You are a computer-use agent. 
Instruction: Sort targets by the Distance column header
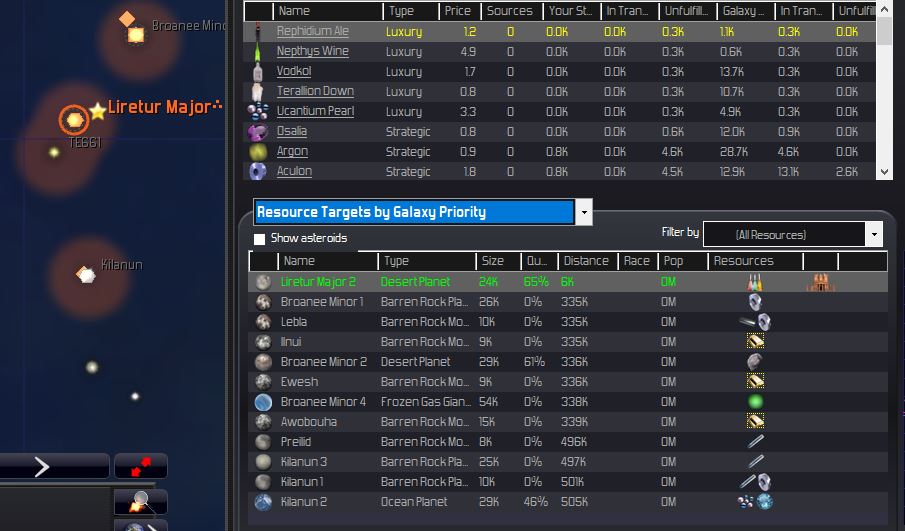[587, 261]
